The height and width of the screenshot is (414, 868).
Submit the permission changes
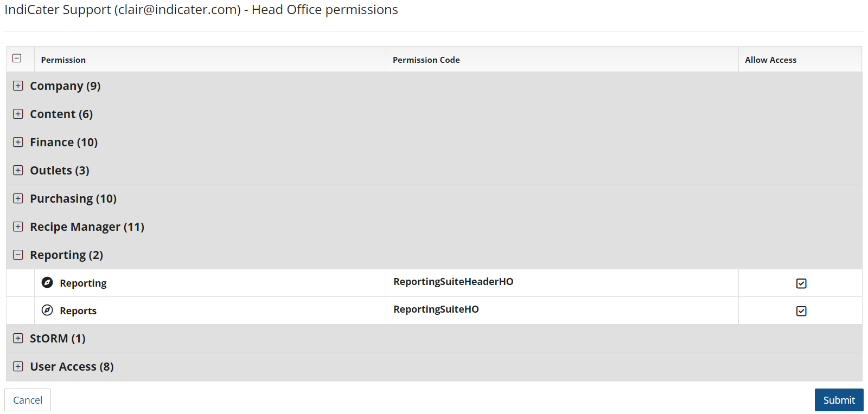[839, 400]
